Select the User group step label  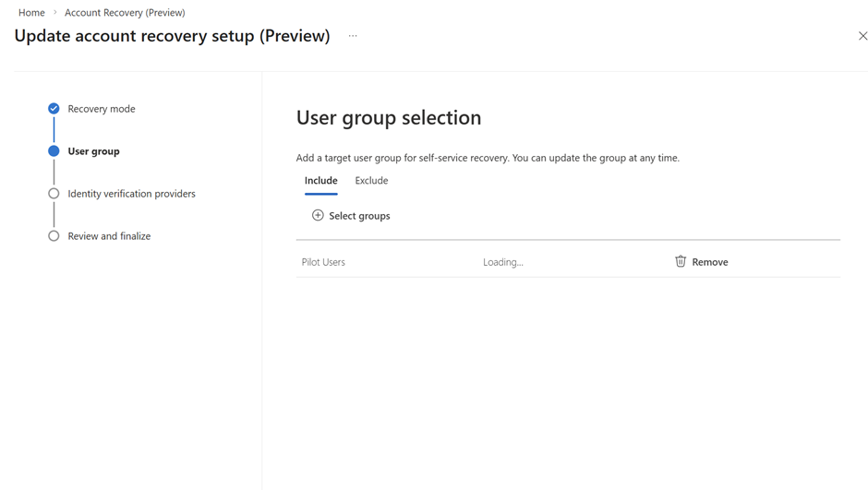pos(93,151)
